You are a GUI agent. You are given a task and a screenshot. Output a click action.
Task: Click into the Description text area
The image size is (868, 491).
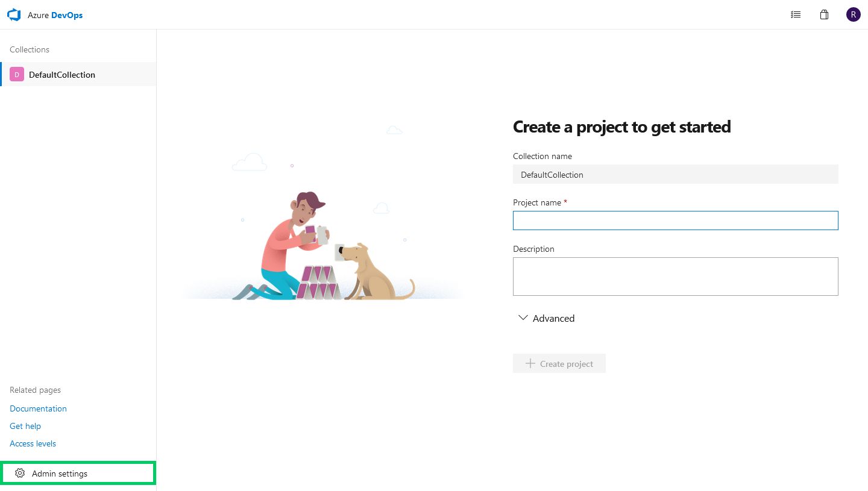(675, 277)
